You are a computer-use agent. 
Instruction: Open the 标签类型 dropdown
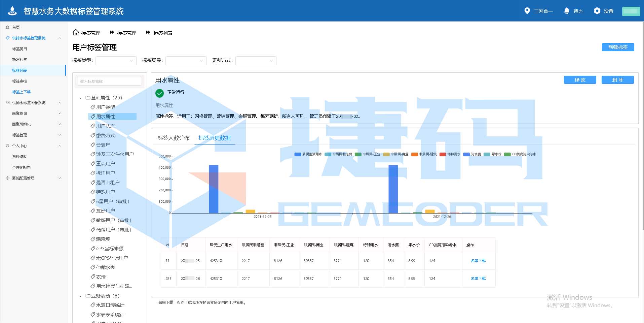tap(116, 61)
